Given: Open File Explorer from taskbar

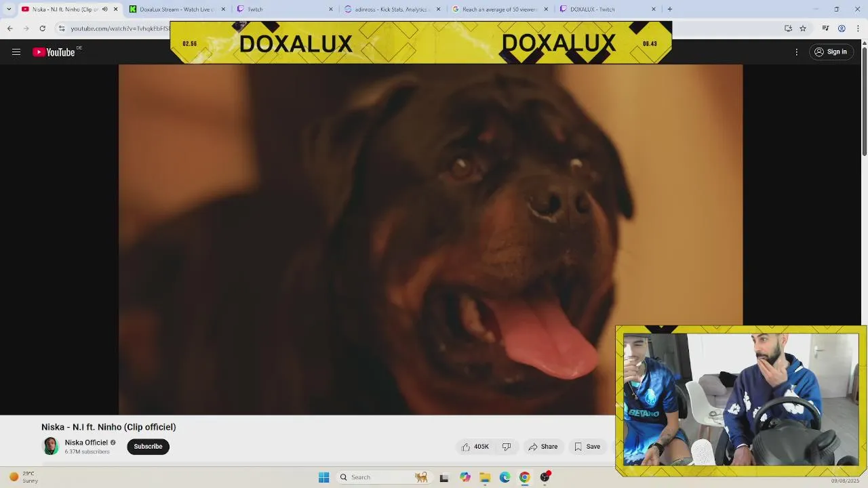Looking at the screenshot, I should coord(485,477).
